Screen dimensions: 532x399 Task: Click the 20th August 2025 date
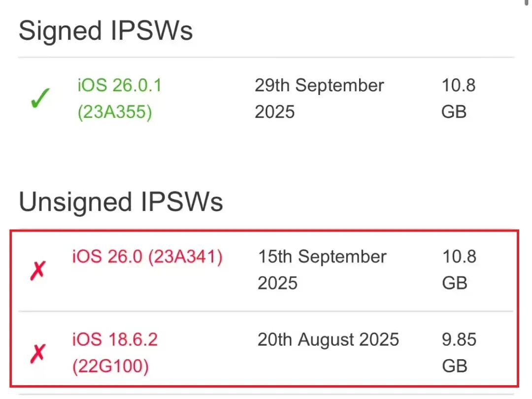tap(328, 339)
